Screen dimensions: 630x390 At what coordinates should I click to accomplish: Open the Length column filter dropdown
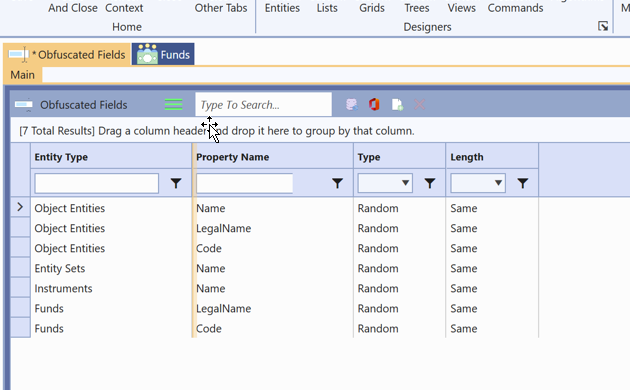(x=478, y=183)
